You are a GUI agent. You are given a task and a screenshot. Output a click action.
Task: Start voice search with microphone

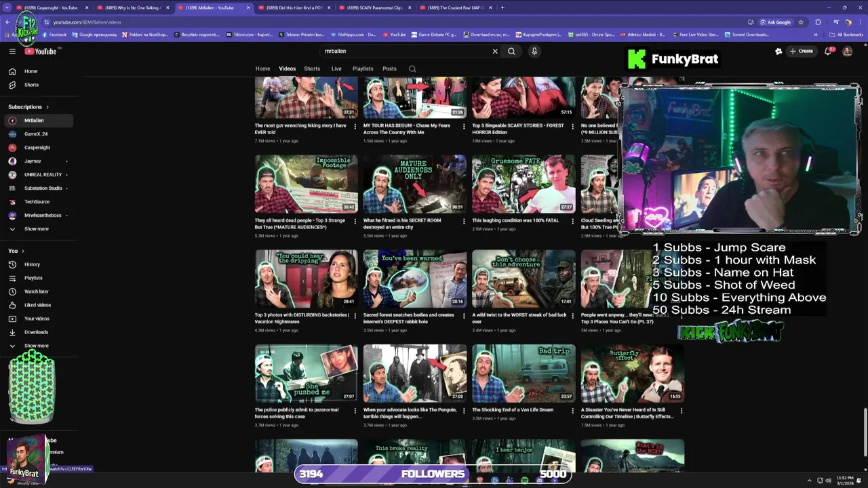[x=534, y=51]
